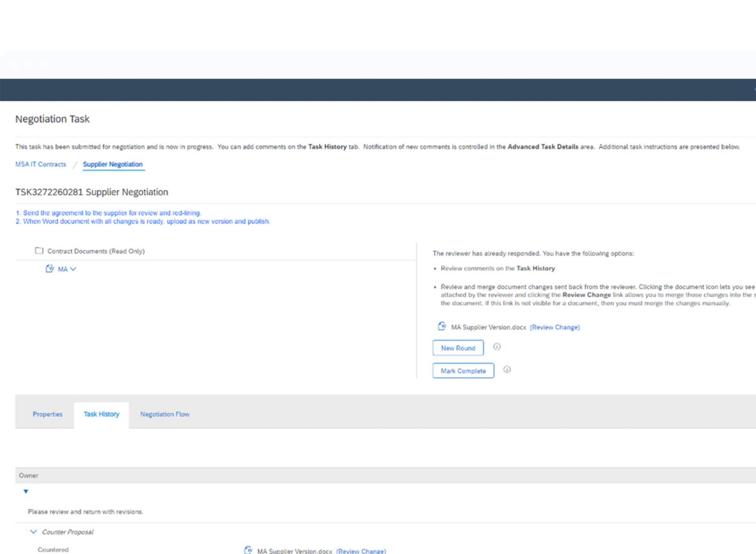Click info icon next to New Round

click(x=497, y=347)
